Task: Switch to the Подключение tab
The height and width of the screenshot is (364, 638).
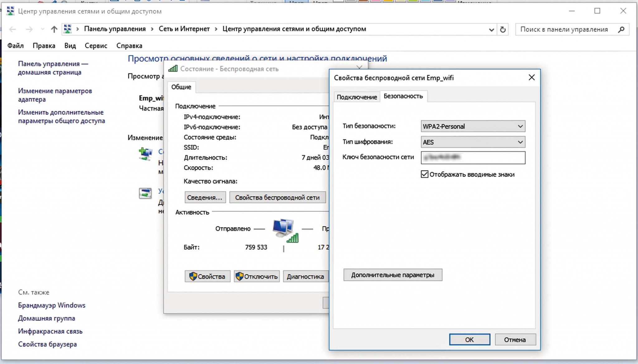Action: (357, 97)
